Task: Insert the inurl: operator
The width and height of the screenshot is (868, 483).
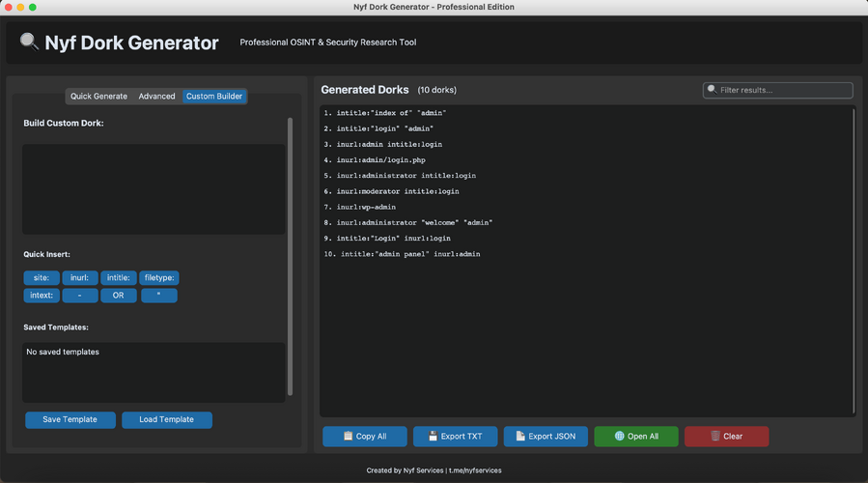Action: pos(79,278)
